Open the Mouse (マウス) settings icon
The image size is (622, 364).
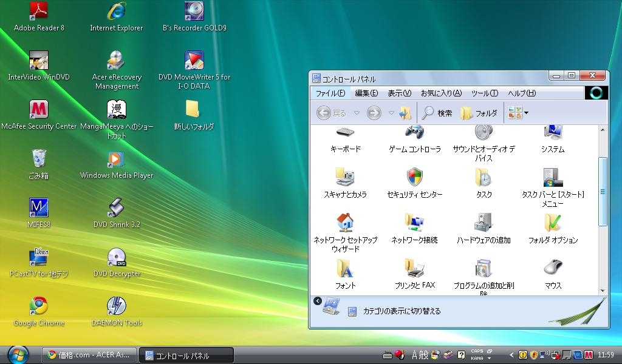tap(553, 269)
